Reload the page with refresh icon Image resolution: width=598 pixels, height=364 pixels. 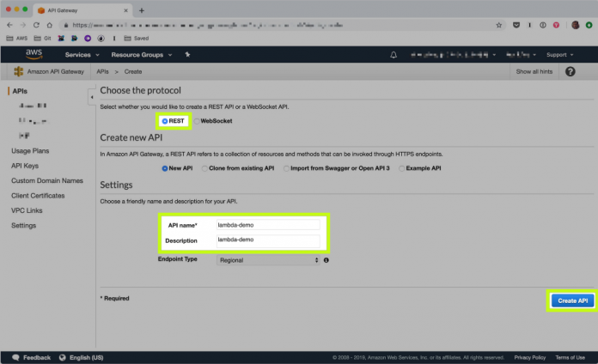point(36,25)
